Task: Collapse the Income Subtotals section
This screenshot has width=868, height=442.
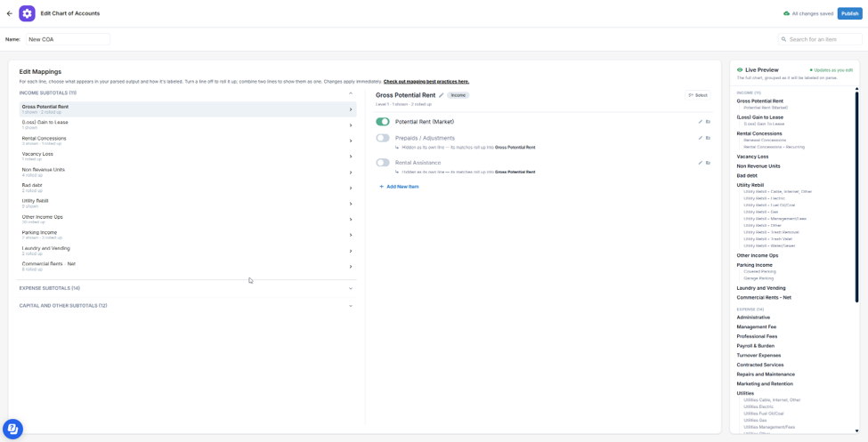Action: [x=351, y=93]
